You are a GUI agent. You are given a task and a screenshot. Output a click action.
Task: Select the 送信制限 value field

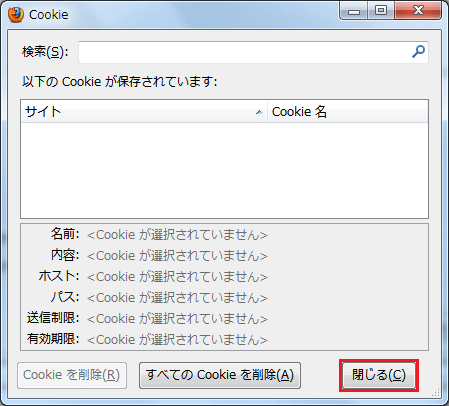click(x=177, y=319)
